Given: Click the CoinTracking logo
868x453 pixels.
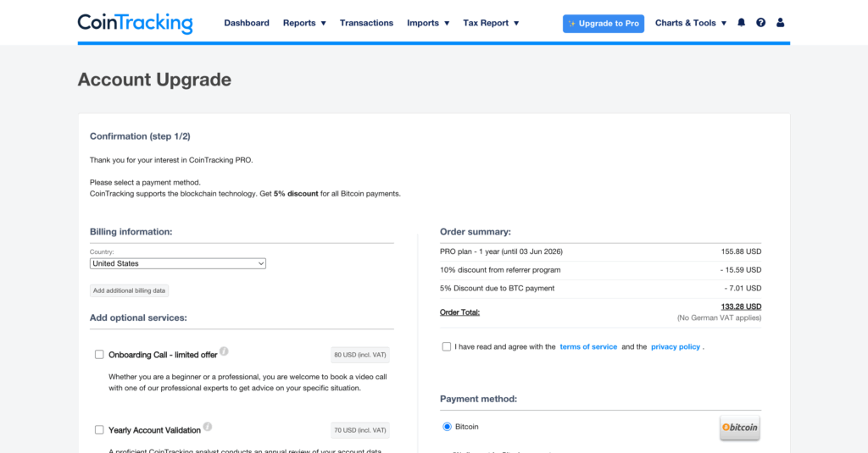Looking at the screenshot, I should [x=135, y=23].
